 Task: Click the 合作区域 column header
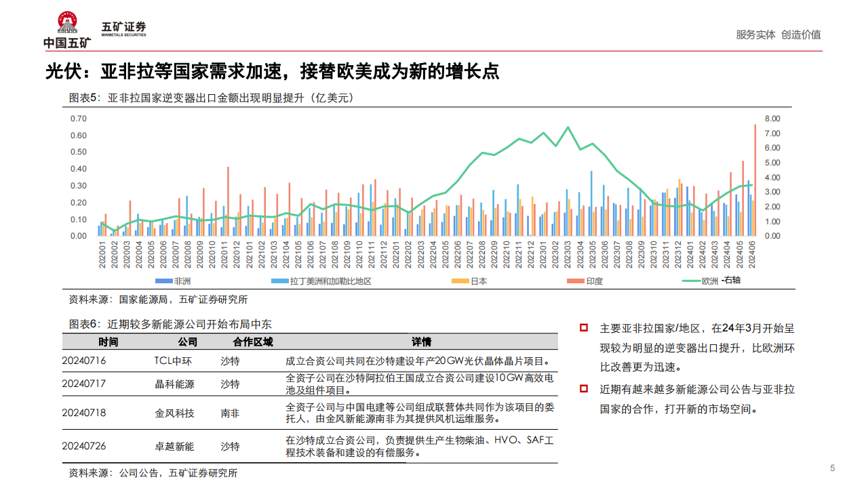point(253,342)
